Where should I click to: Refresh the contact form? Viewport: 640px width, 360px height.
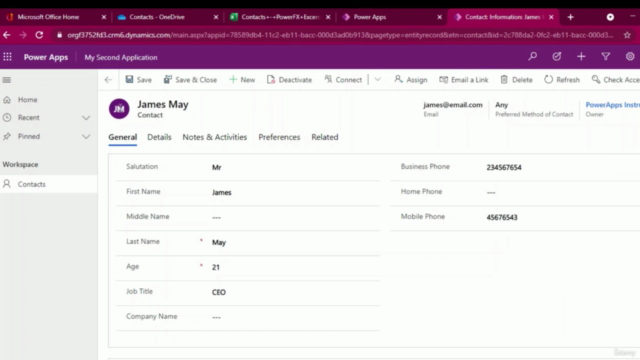562,80
